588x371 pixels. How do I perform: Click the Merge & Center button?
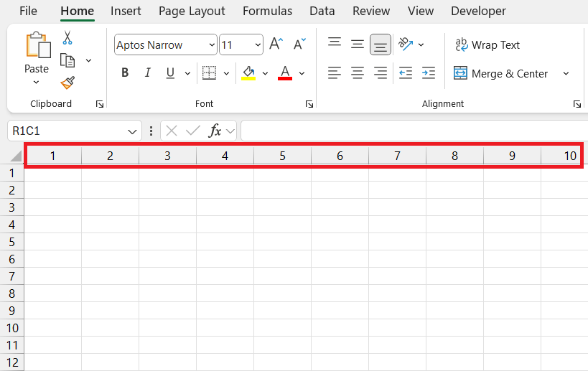500,73
